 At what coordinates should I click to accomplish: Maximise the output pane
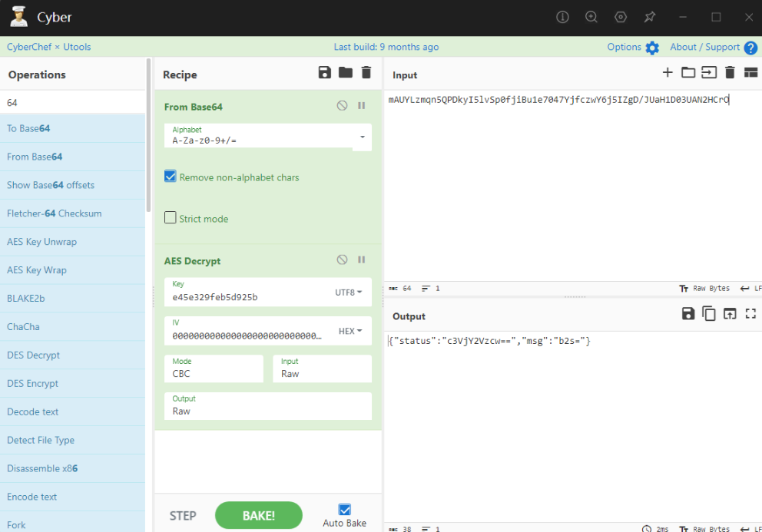tap(750, 314)
